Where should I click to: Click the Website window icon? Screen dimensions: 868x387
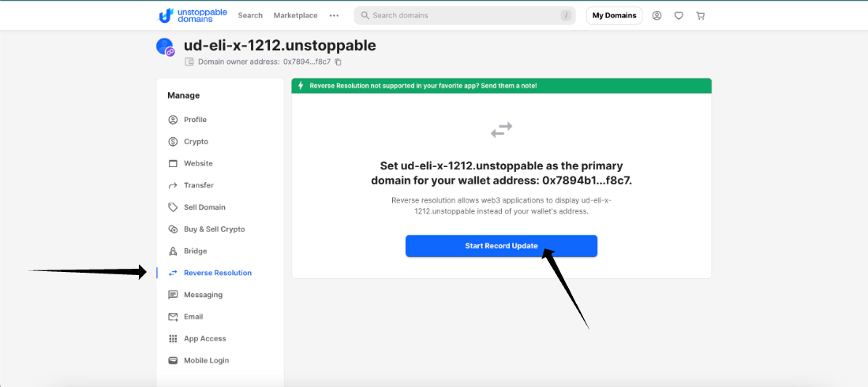pyautogui.click(x=173, y=164)
